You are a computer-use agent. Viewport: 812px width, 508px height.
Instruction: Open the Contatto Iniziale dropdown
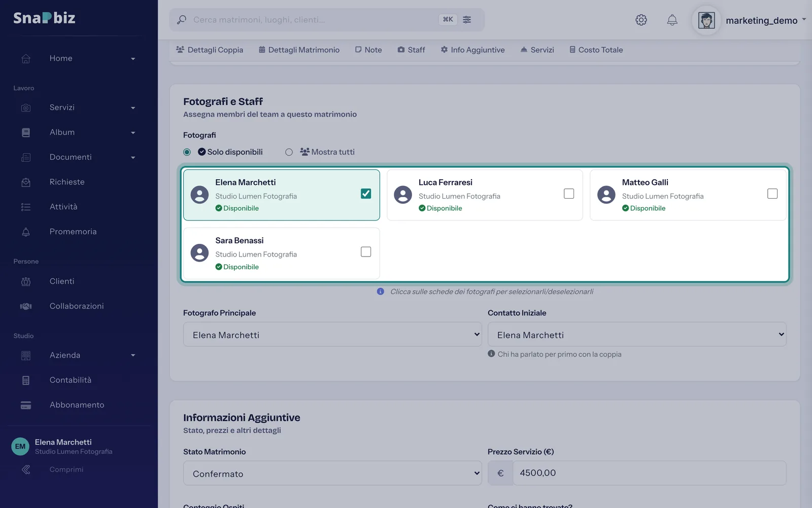click(x=637, y=334)
